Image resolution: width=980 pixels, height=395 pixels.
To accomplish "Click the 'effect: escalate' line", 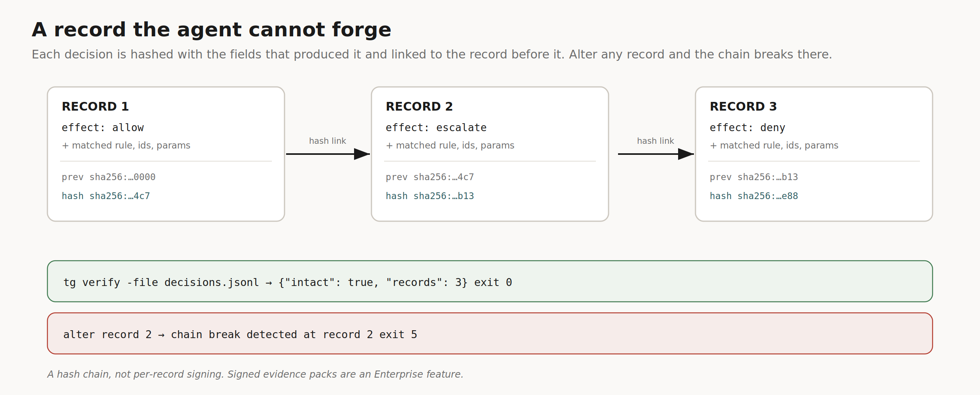I will coord(436,128).
